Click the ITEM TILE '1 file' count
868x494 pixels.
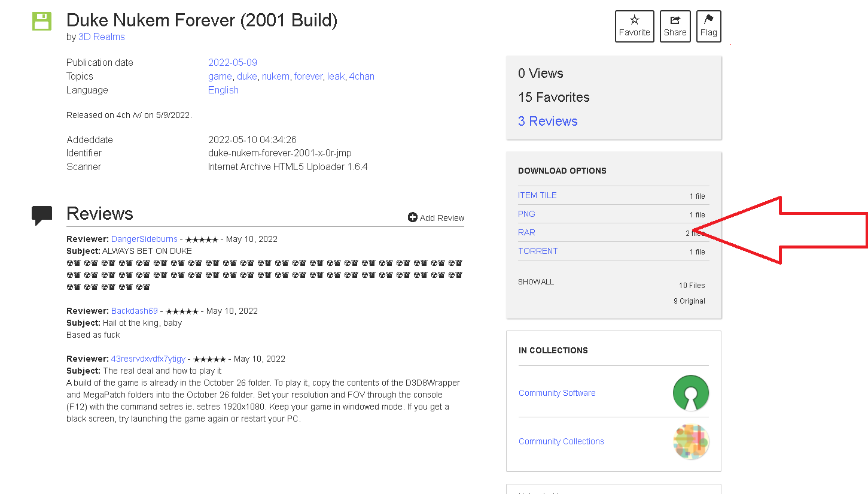coord(698,196)
